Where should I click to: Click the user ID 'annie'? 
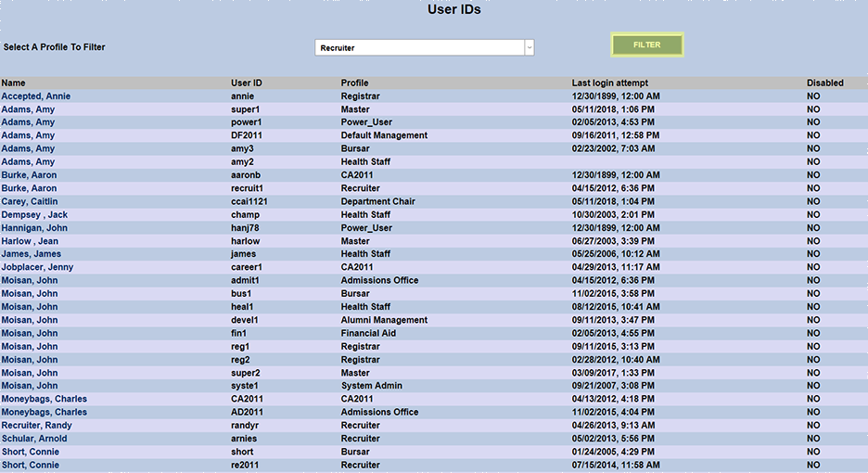242,96
